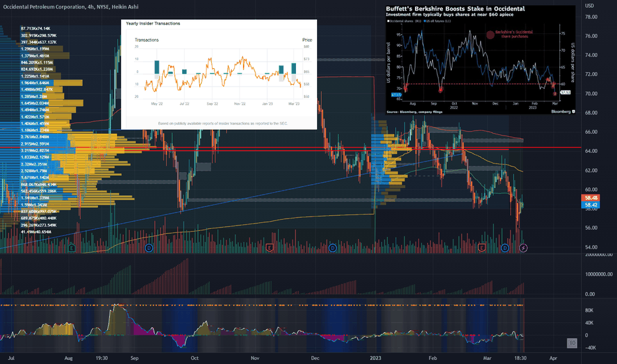Click volume profile row 2.761Mx2.848M
This screenshot has height=364, width=617.
click(x=35, y=137)
